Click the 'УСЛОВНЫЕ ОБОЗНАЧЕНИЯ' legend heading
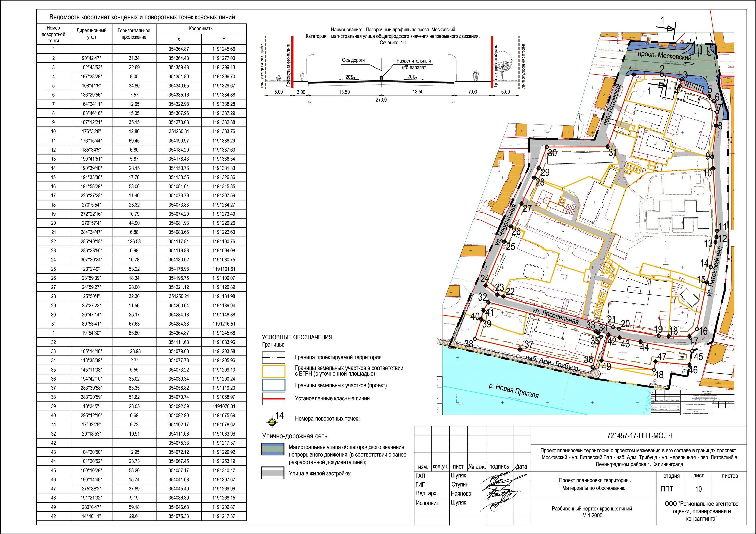This screenshot has height=534, width=756. coord(297,337)
